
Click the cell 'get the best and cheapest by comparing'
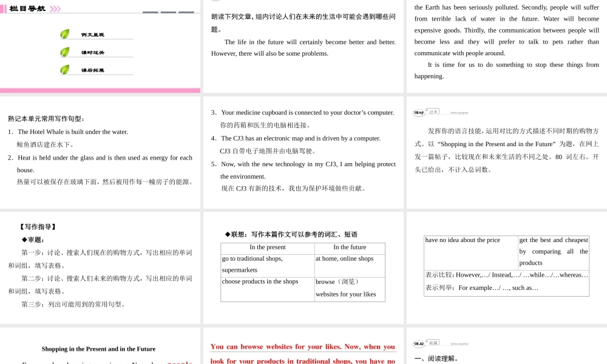[554, 252]
